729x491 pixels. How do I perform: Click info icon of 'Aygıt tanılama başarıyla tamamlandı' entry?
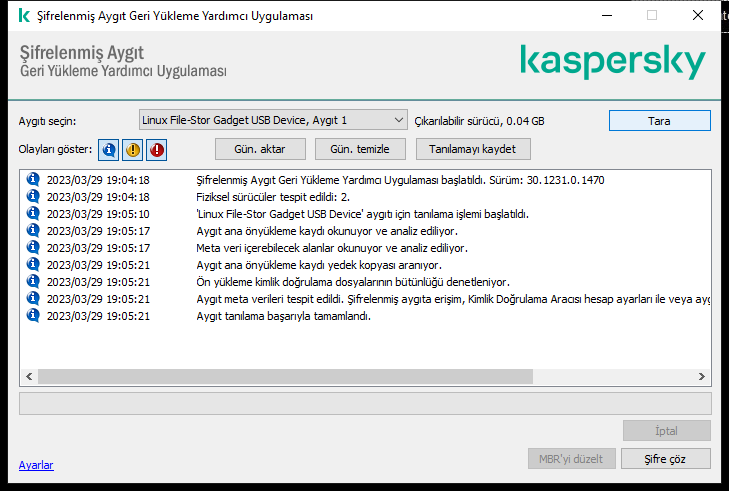tap(33, 316)
